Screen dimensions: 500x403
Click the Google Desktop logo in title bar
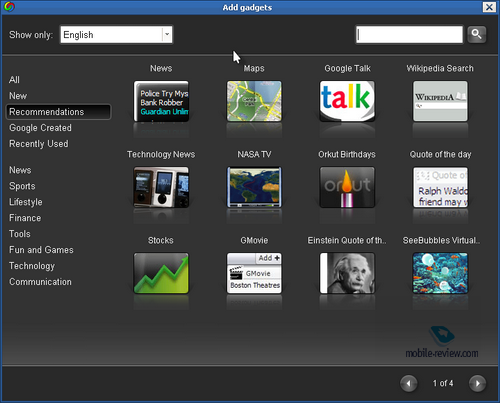(9, 7)
